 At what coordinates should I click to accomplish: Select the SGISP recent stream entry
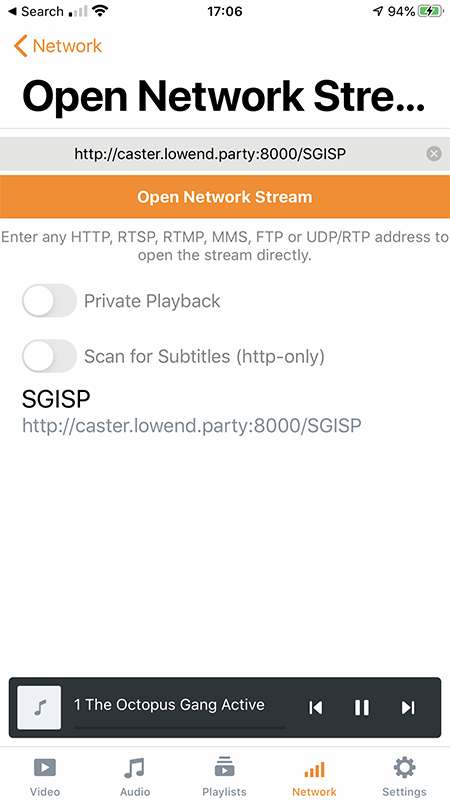click(192, 411)
